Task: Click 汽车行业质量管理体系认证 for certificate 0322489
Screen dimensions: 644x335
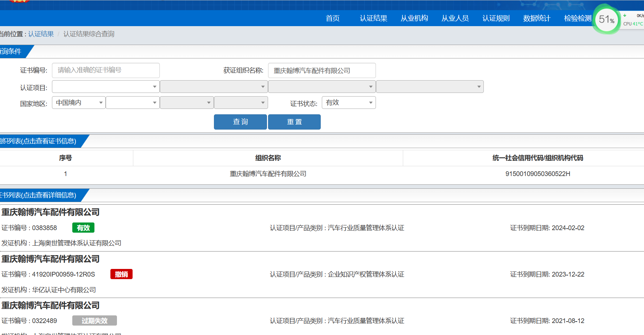Action: coord(366,321)
